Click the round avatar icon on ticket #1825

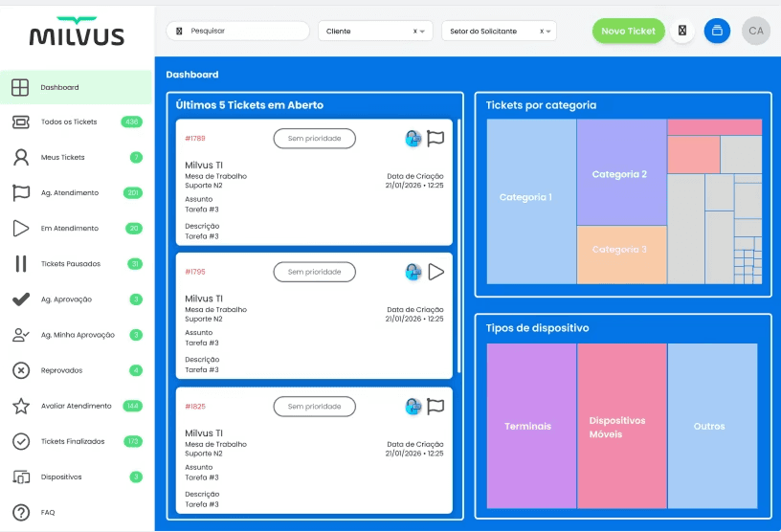[413, 407]
